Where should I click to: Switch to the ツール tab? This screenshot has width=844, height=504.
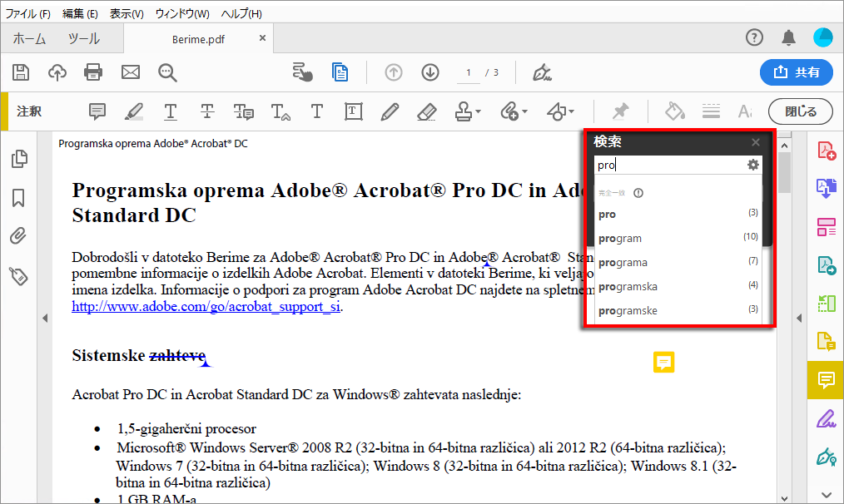click(83, 39)
